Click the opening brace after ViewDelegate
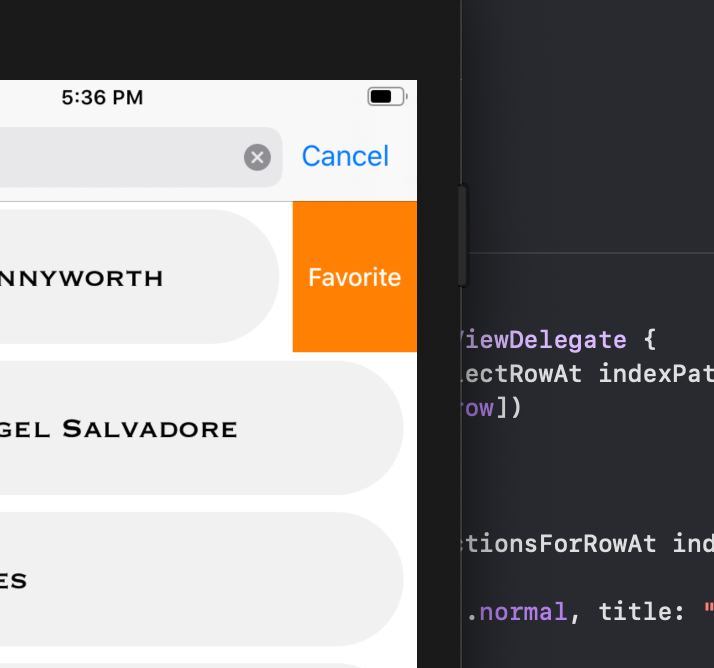Image resolution: width=714 pixels, height=668 pixels. click(x=650, y=340)
